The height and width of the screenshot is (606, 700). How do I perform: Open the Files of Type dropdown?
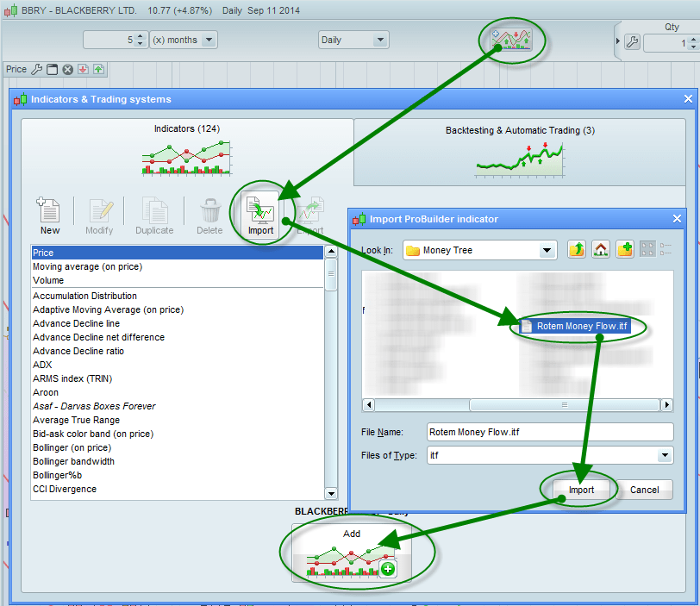coord(664,455)
